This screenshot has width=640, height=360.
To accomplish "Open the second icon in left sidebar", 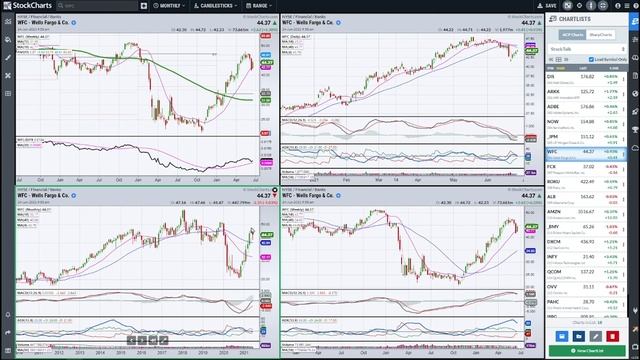I will coord(8,40).
